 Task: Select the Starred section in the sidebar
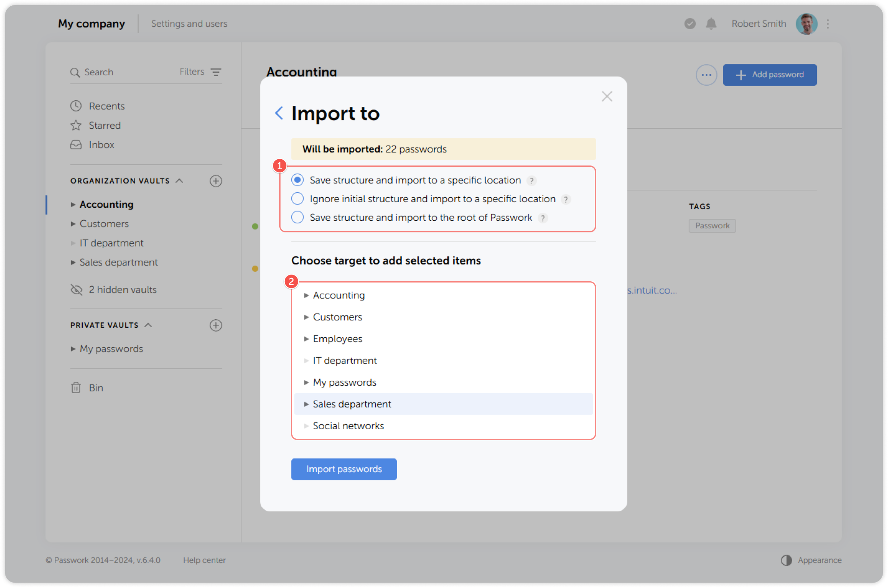105,125
